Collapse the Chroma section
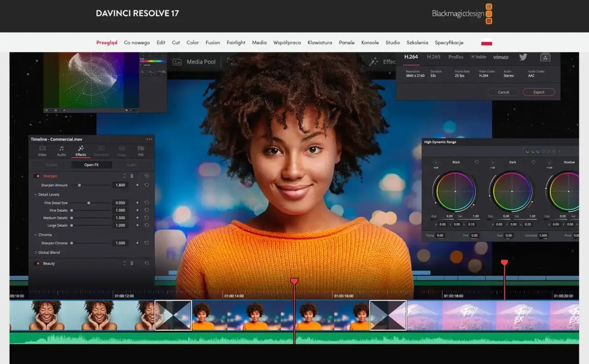589x364 pixels. pyautogui.click(x=35, y=235)
